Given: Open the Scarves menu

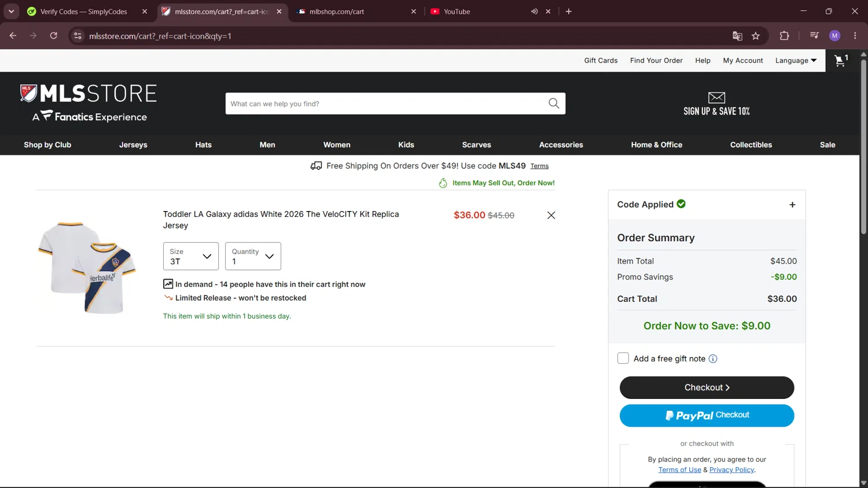Looking at the screenshot, I should tap(477, 145).
